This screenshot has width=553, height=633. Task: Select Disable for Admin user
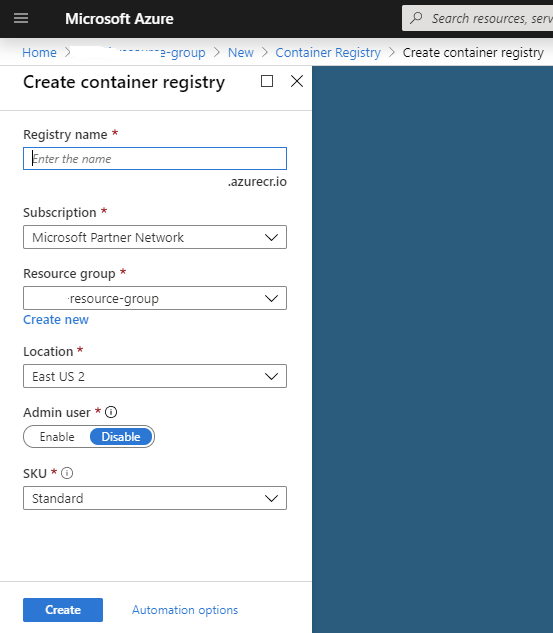coord(121,437)
